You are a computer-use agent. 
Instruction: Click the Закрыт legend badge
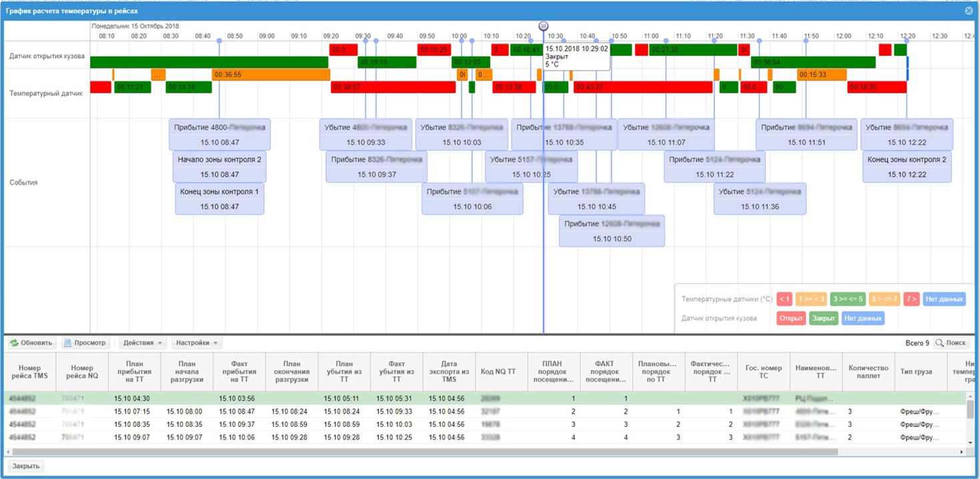(824, 318)
